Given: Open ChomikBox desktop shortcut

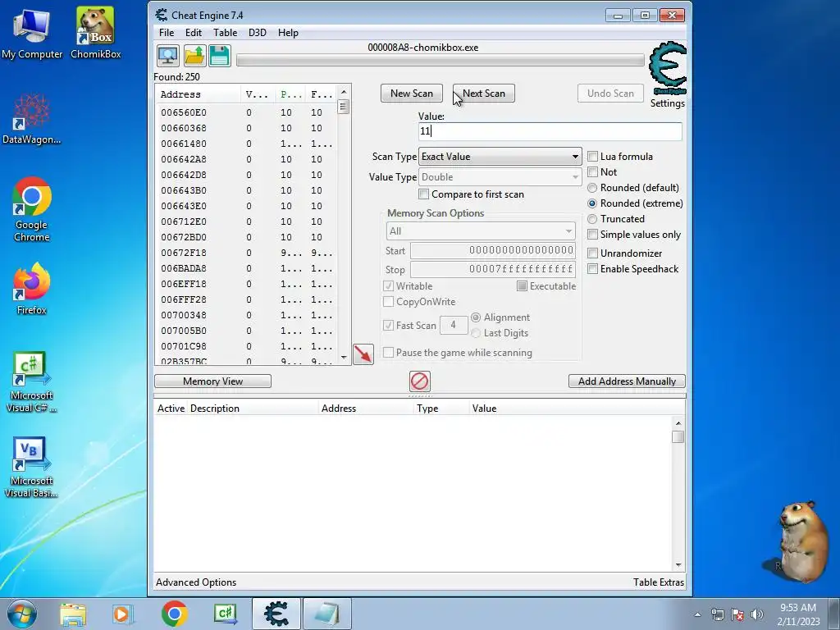Looking at the screenshot, I should 95,33.
